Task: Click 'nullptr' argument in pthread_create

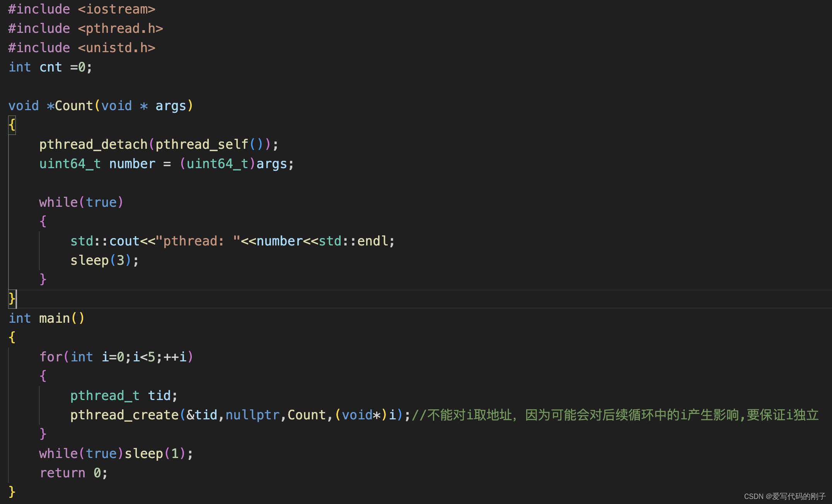Action: click(252, 415)
